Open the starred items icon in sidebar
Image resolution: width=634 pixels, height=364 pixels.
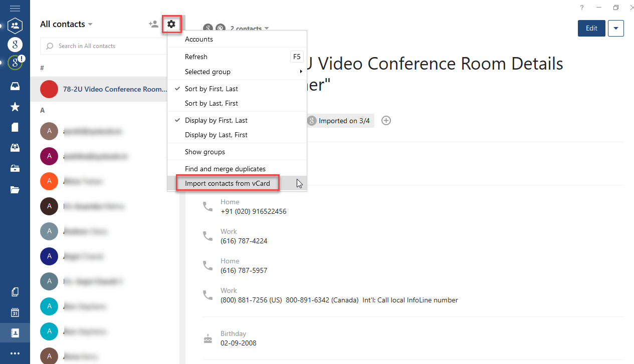(15, 107)
